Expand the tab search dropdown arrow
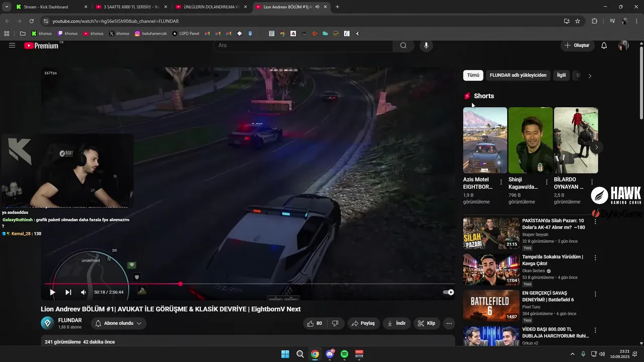This screenshot has height=362, width=644. point(7,7)
